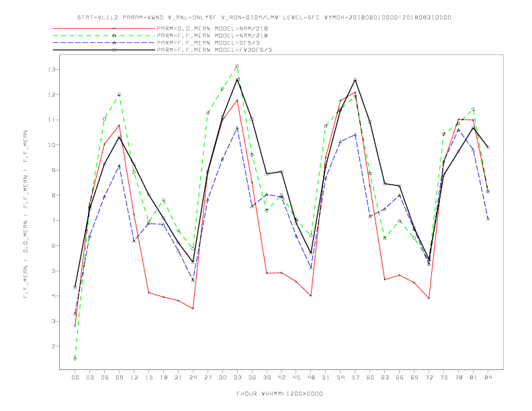
Task: Click y-axis tick label 11
Action: [51, 120]
